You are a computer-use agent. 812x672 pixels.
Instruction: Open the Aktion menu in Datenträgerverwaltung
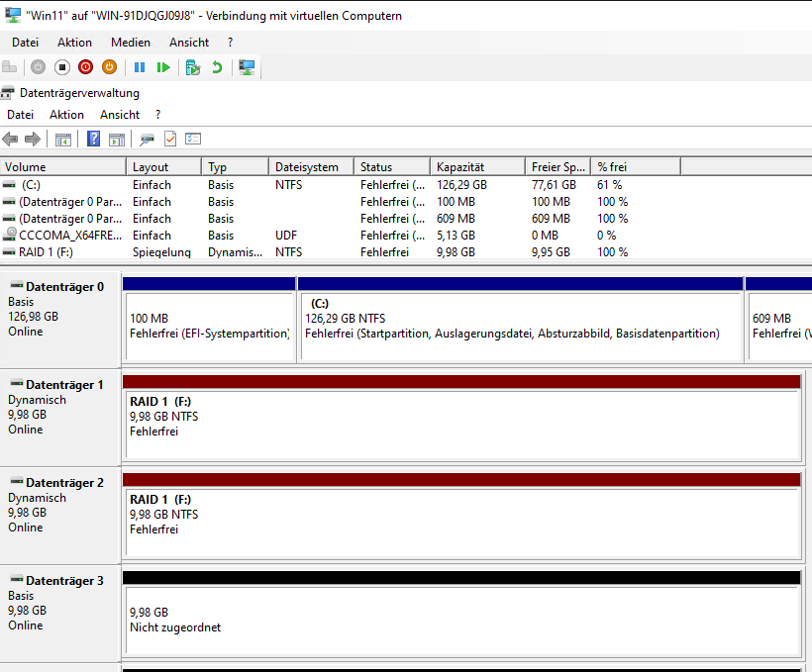click(x=66, y=115)
